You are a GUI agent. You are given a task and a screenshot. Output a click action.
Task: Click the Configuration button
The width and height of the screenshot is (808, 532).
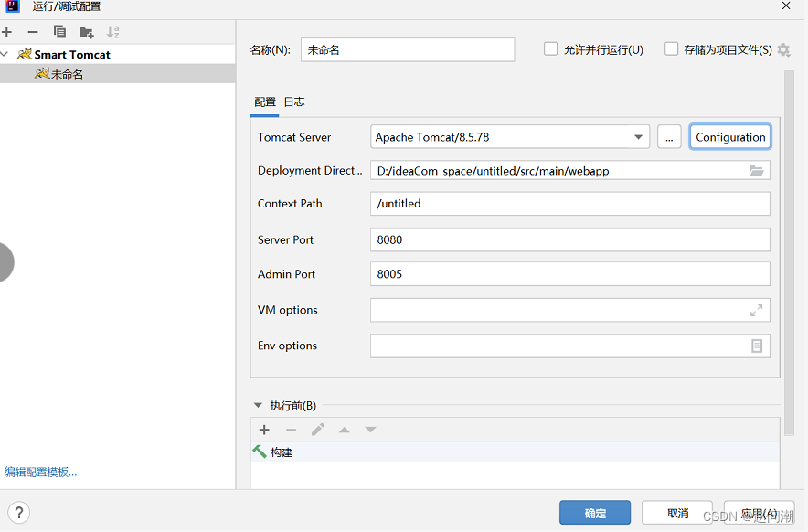pyautogui.click(x=730, y=137)
